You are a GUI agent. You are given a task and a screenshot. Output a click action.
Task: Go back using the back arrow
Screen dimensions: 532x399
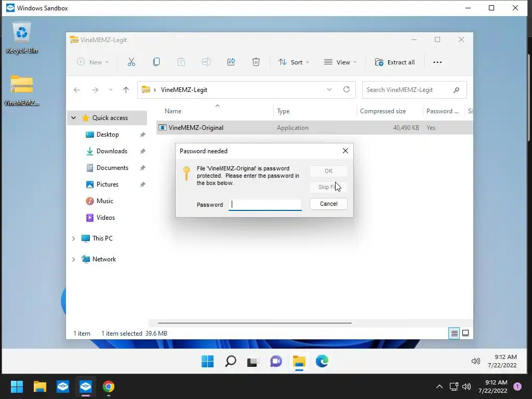[x=77, y=90]
